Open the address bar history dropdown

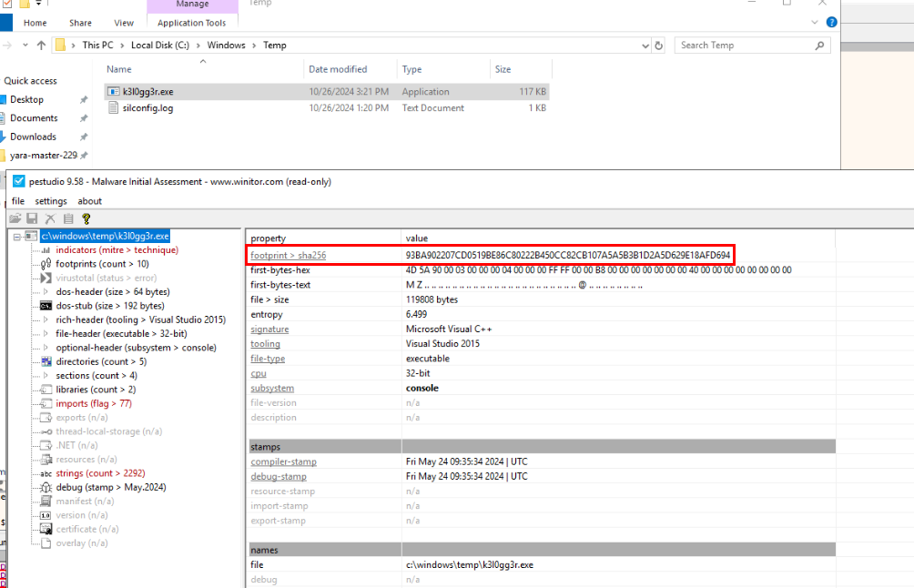(x=645, y=46)
